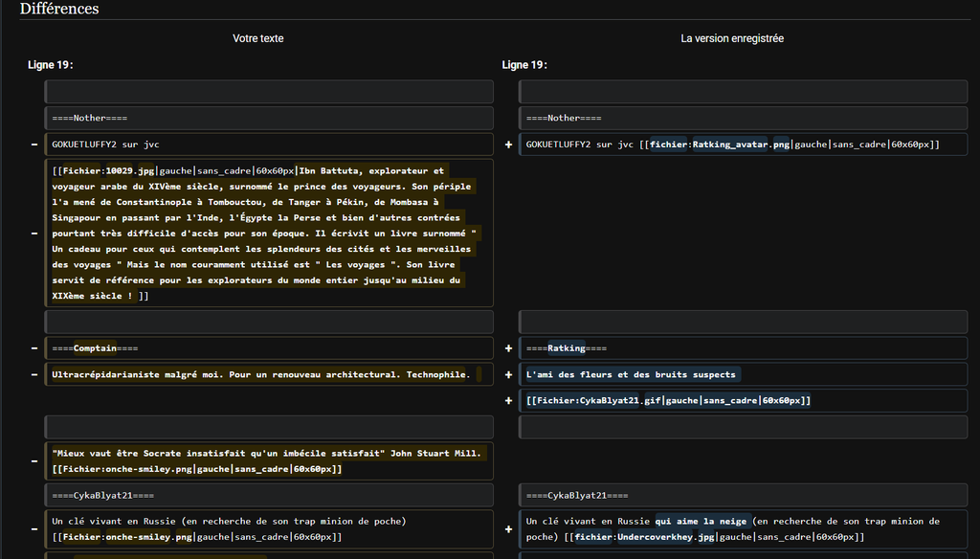The height and width of the screenshot is (559, 980).
Task: Click the plus marker beside the Ratking_avatar.png line
Action: point(509,145)
